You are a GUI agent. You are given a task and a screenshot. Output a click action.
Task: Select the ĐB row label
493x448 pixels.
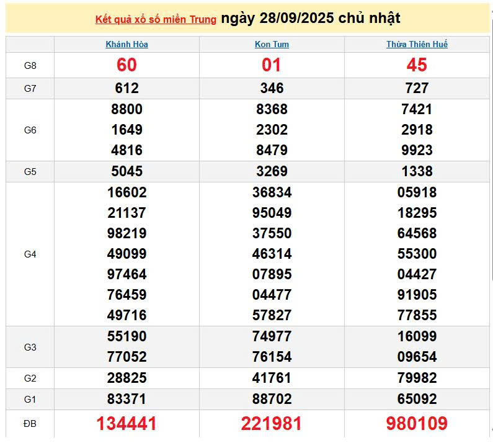tap(30, 424)
